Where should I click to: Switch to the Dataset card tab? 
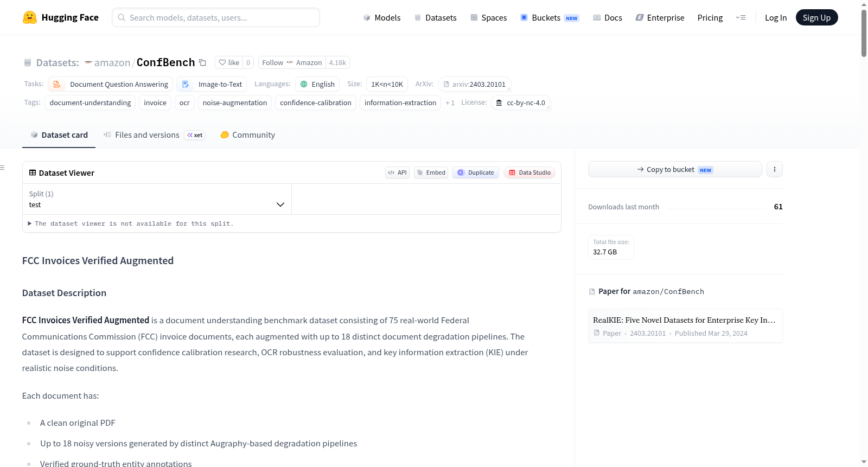59,135
